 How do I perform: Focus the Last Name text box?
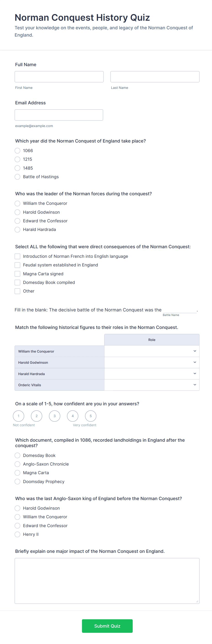coord(155,77)
